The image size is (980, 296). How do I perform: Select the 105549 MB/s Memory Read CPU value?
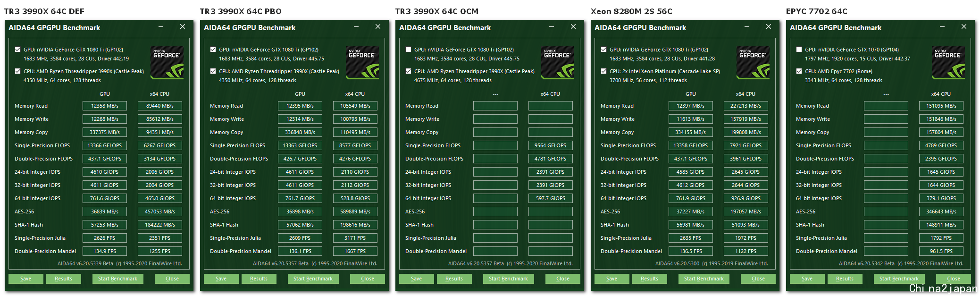click(355, 106)
